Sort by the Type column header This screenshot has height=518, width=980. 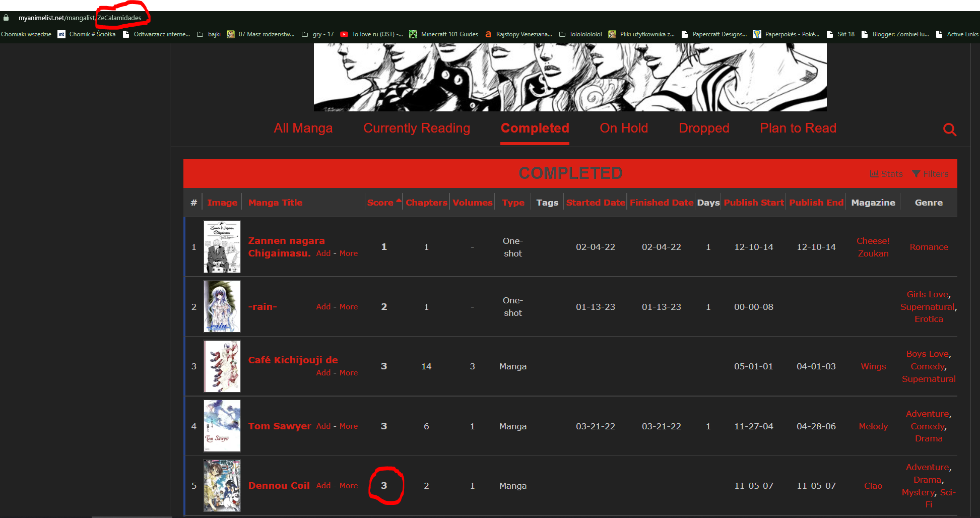(x=513, y=203)
